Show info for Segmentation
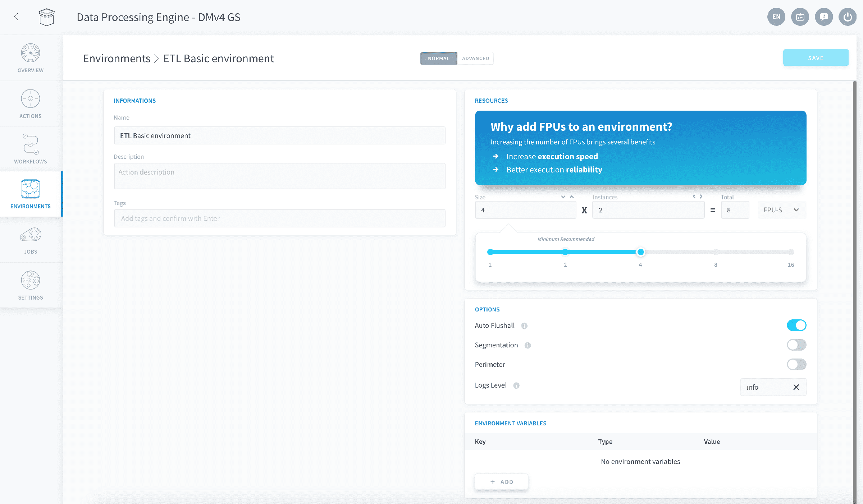Screen dimensions: 863x504 (528, 345)
